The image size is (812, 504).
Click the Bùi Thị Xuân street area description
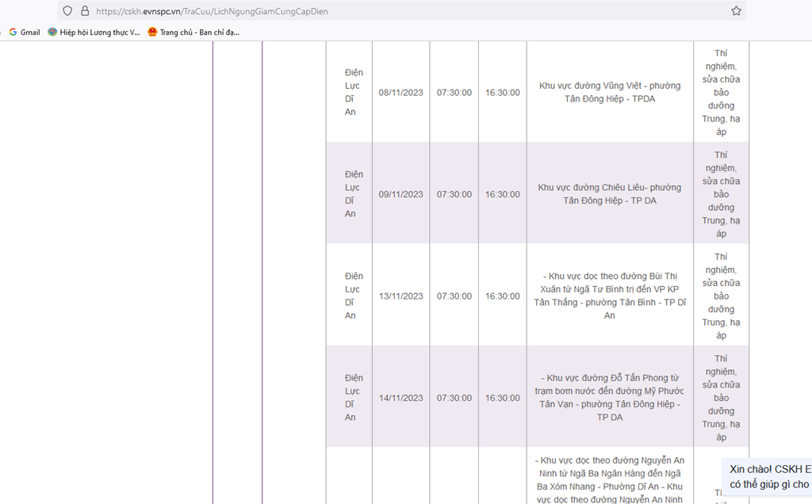click(609, 296)
